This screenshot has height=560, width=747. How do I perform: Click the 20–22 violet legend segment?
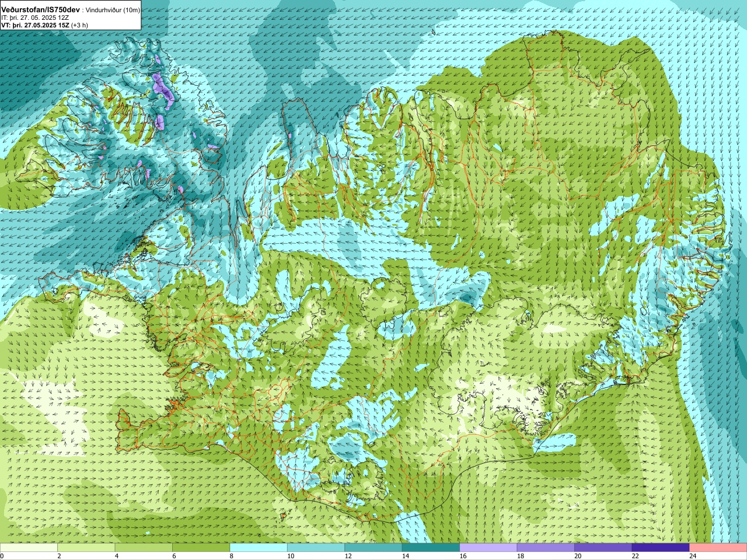603,548
